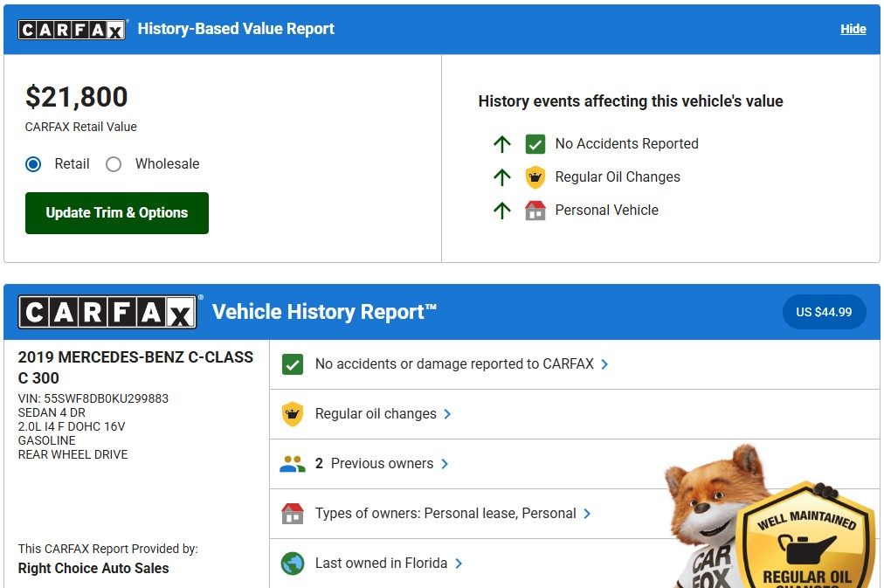Click the CARFAX logo in Value Report header

73,29
